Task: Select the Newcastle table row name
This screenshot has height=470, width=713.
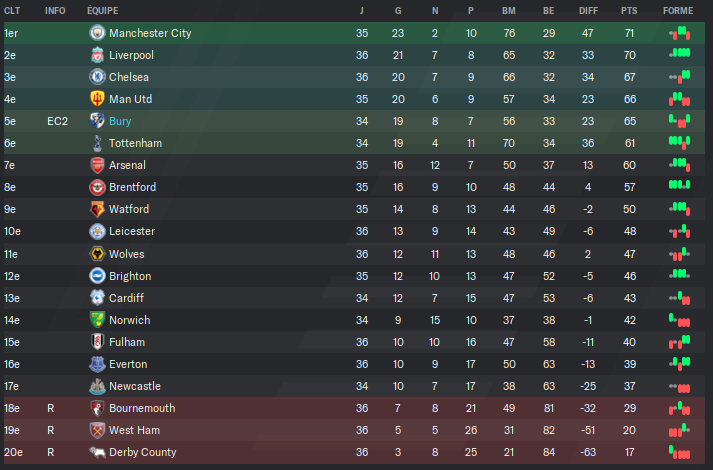Action: [135, 386]
